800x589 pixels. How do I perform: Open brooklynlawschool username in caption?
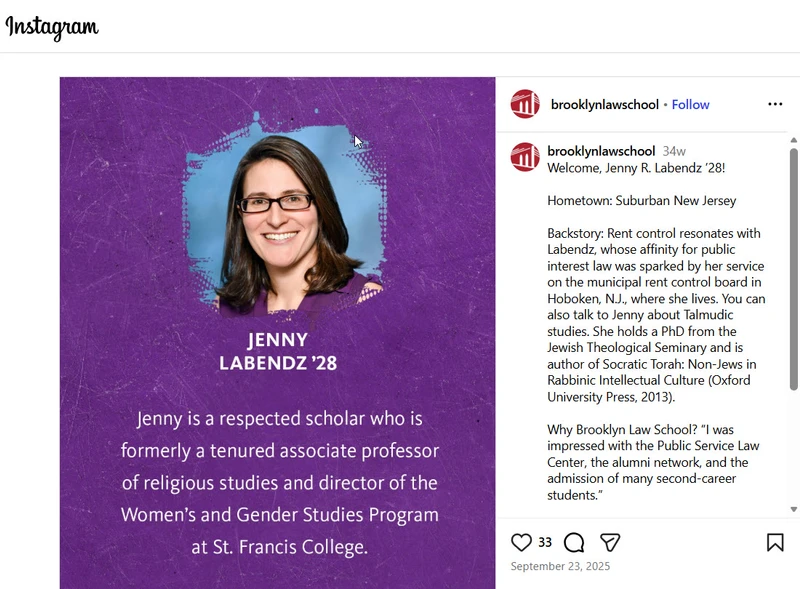pyautogui.click(x=601, y=151)
